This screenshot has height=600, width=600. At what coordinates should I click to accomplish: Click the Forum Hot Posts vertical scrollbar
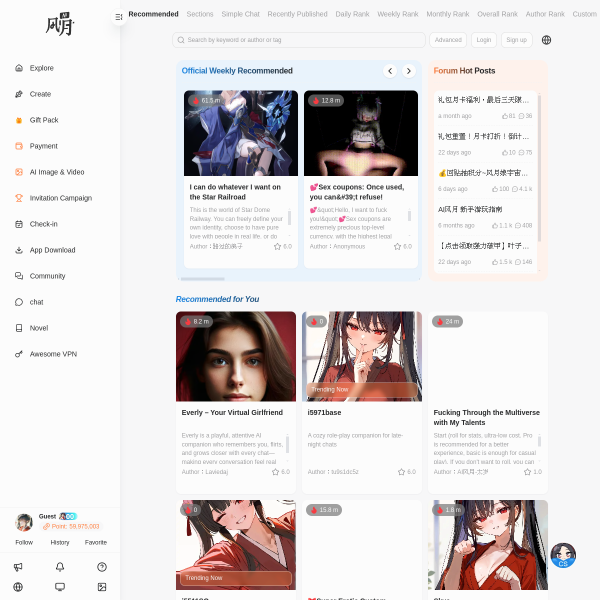point(539,168)
